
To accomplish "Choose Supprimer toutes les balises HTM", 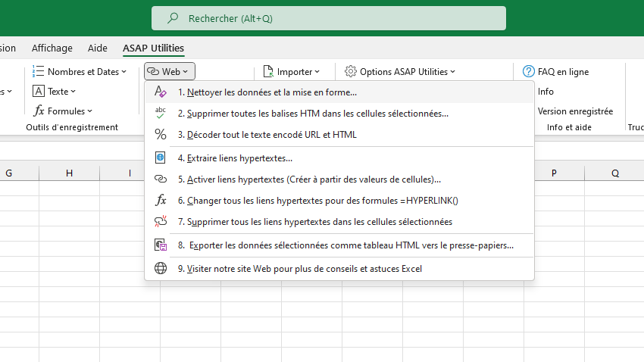I will point(339,114).
